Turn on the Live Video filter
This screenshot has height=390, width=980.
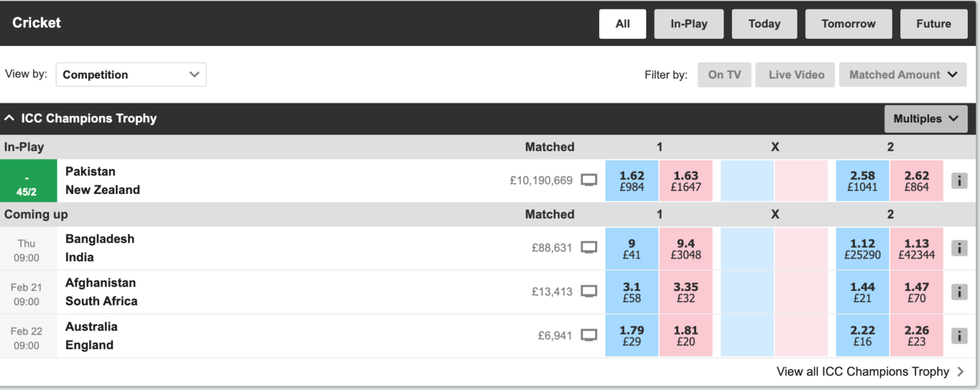(x=795, y=74)
